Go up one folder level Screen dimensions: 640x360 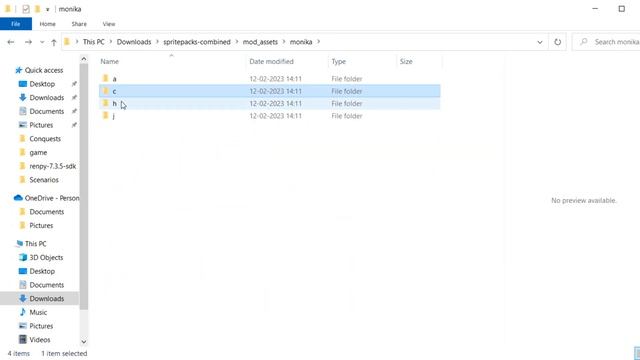pos(53,42)
